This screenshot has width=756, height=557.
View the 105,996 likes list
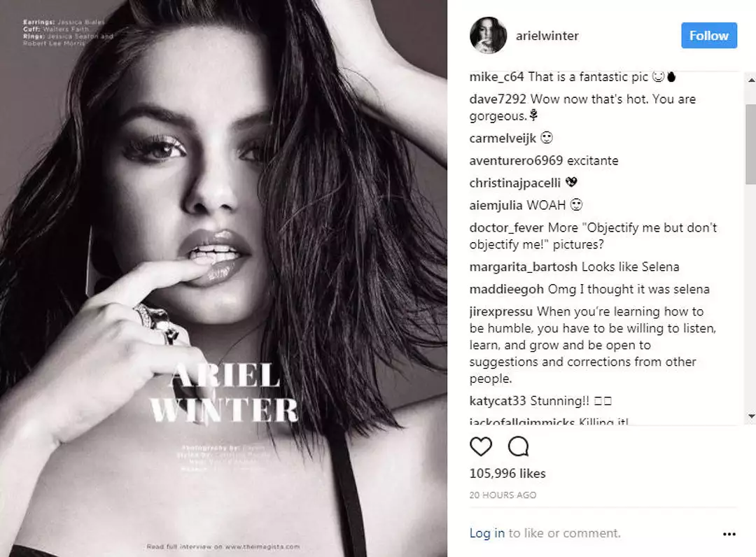(507, 474)
